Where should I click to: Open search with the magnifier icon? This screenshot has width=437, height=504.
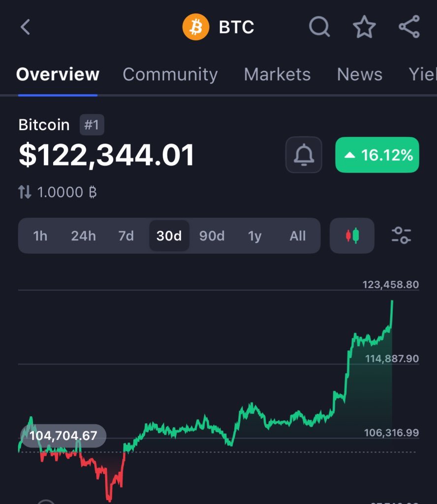click(x=319, y=27)
